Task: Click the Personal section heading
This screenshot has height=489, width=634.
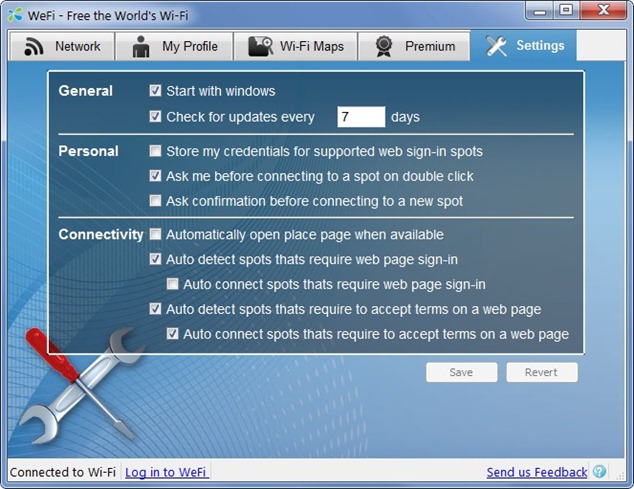Action: point(89,151)
